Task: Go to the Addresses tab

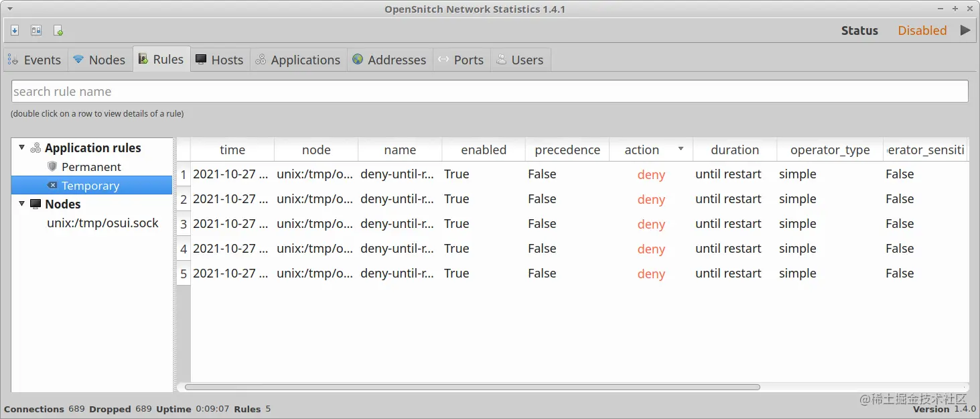Action: point(390,60)
